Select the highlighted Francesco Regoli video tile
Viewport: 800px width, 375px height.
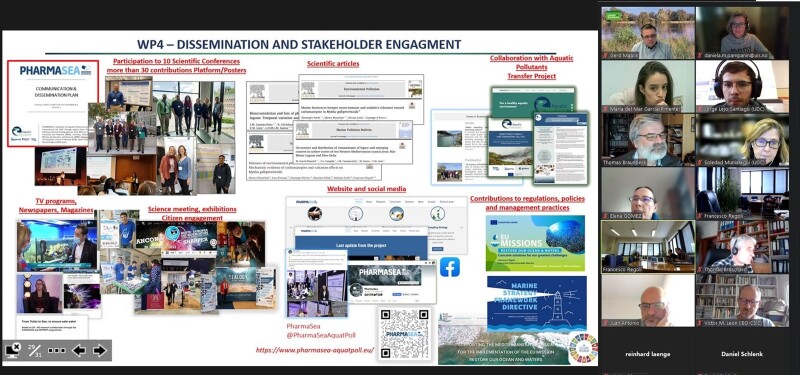(x=648, y=247)
